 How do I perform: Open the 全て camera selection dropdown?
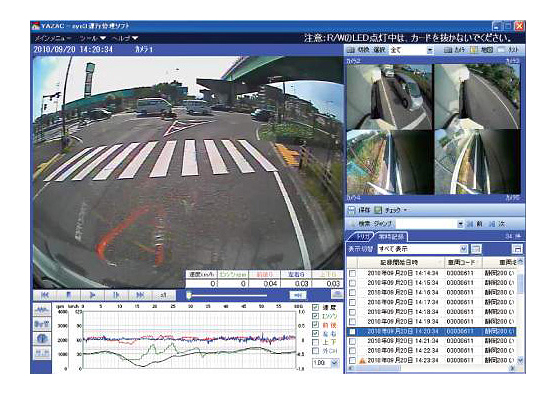[x=430, y=50]
